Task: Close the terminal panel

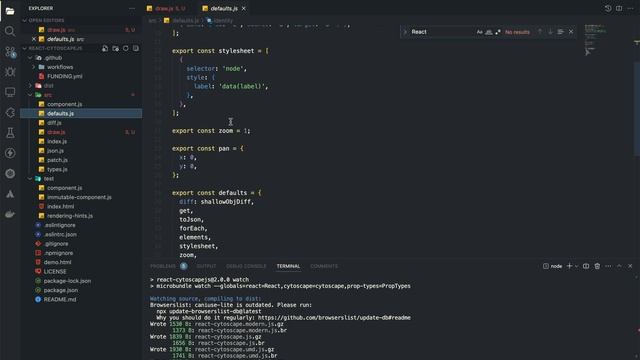Action: tap(630, 266)
